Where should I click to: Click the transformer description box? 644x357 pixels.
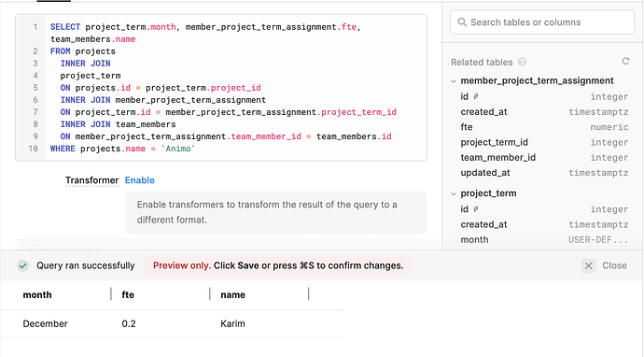pyautogui.click(x=275, y=212)
